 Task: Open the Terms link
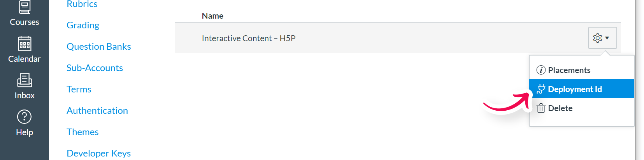[79, 89]
